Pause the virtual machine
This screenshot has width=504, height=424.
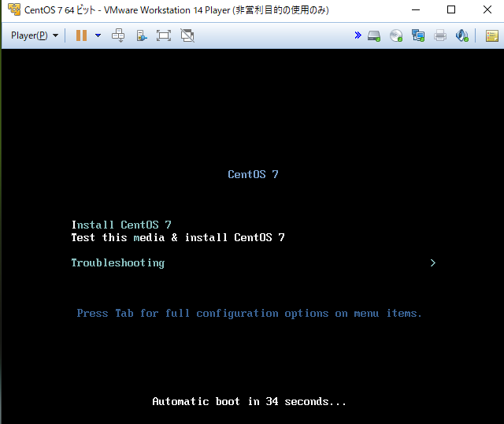click(81, 35)
